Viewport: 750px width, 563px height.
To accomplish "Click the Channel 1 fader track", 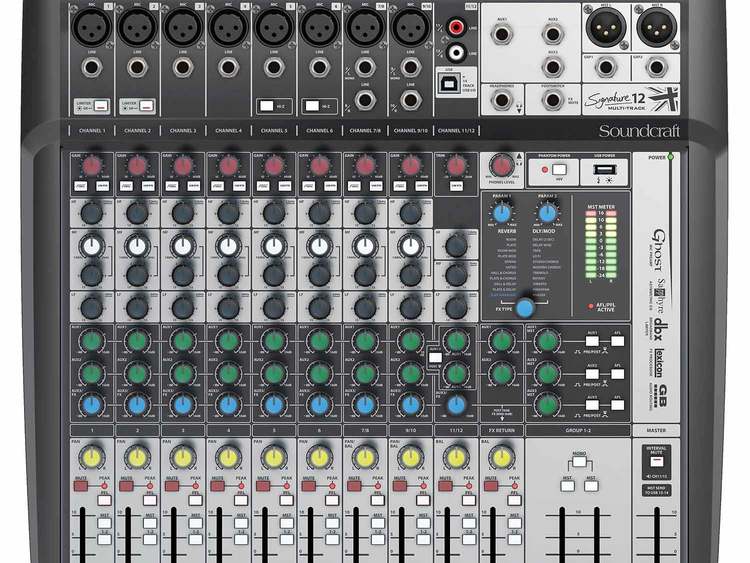I will [82, 535].
